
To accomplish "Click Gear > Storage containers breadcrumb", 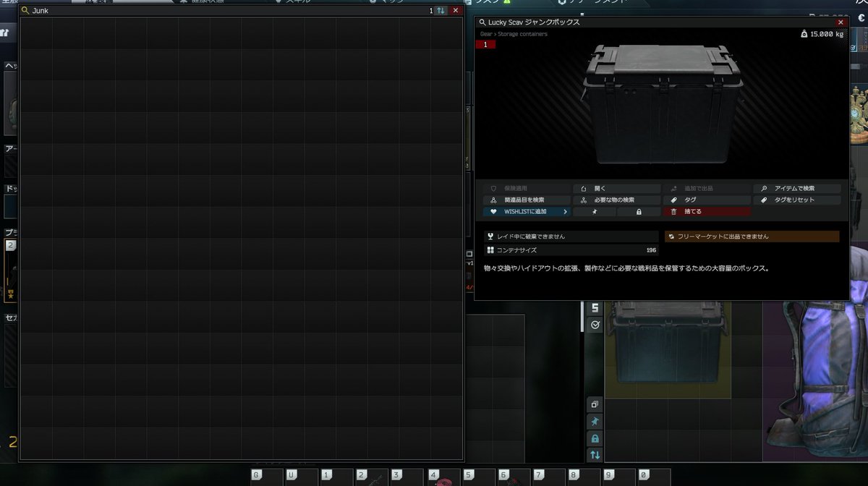I will tap(514, 34).
